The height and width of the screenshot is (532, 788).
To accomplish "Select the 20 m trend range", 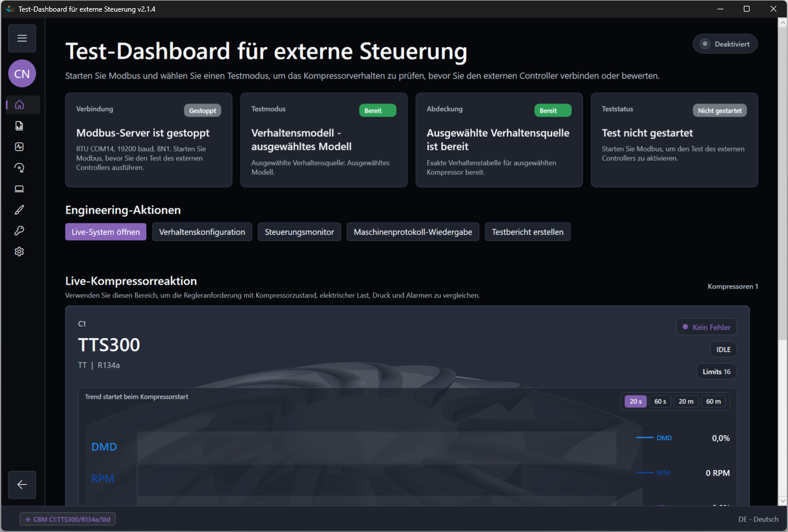I will coord(686,402).
